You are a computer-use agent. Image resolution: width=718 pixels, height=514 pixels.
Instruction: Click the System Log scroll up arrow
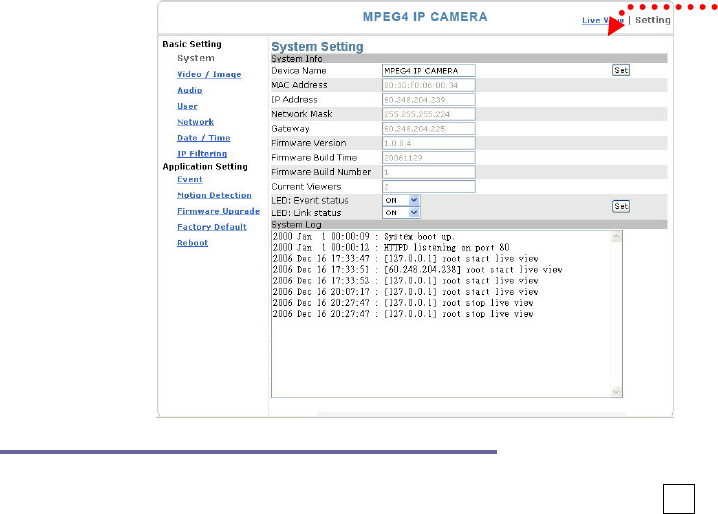click(x=616, y=236)
